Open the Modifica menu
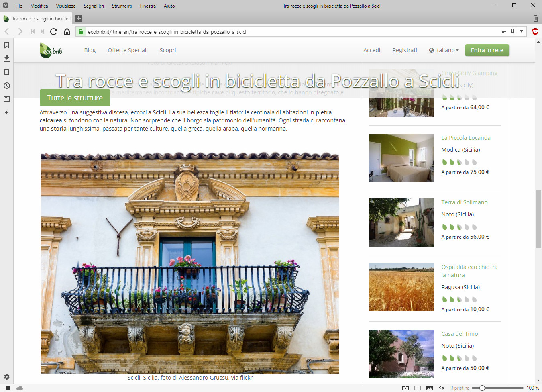 39,6
